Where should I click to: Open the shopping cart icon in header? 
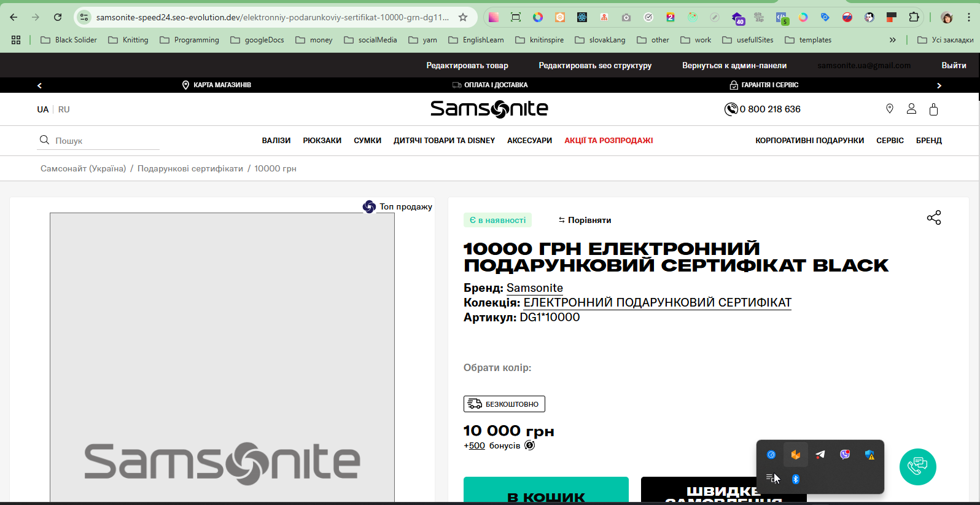tap(933, 109)
